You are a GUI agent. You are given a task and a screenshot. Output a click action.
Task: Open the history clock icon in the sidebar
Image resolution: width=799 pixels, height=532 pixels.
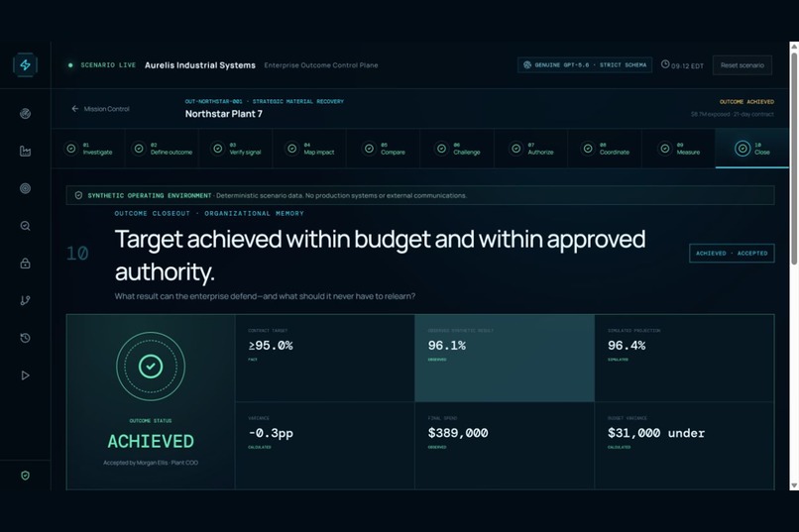tap(25, 338)
